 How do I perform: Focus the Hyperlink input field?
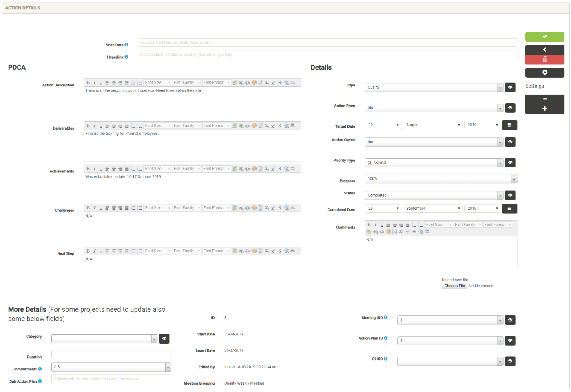pos(328,55)
